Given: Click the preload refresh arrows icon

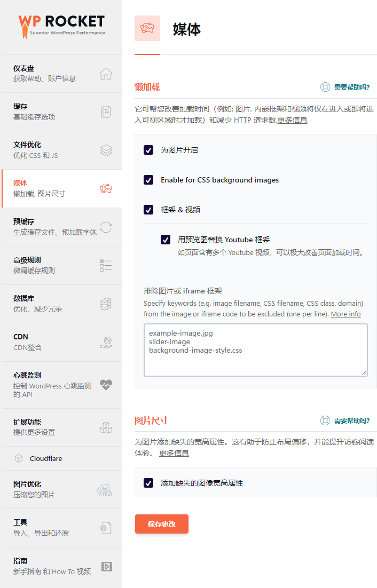Looking at the screenshot, I should pos(106,227).
